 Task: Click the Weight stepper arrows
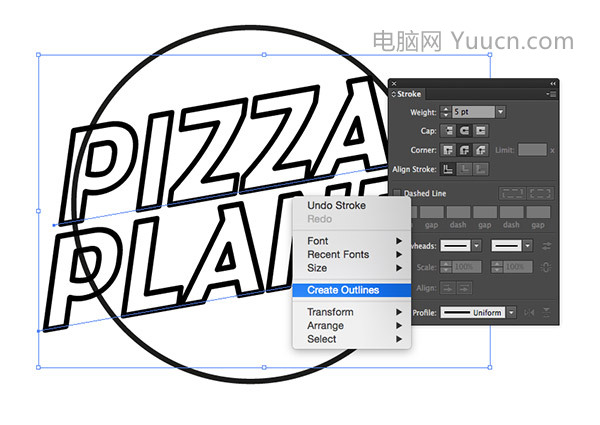click(x=445, y=112)
